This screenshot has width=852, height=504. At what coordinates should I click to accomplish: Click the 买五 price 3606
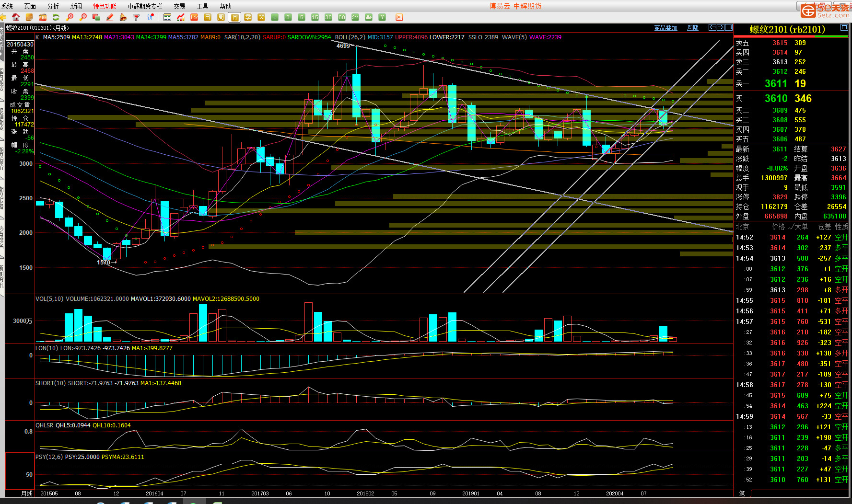click(x=780, y=139)
